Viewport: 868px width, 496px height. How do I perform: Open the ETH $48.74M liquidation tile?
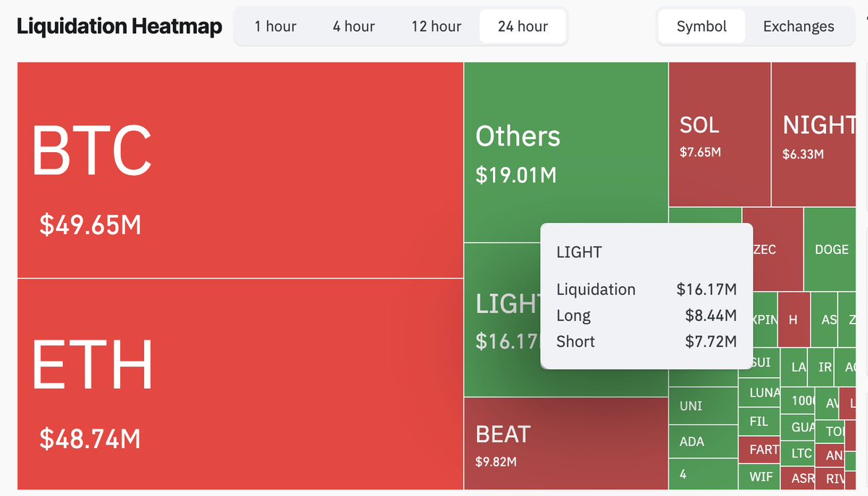pos(239,384)
